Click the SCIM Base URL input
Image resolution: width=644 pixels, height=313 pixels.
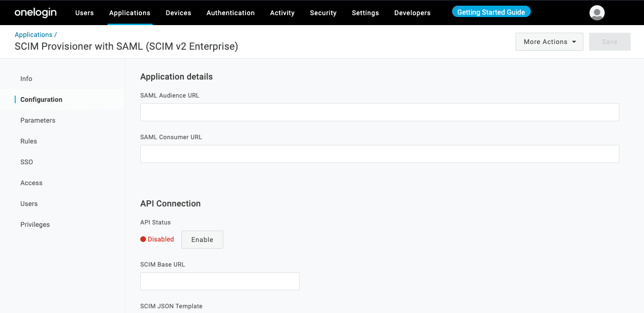point(219,281)
